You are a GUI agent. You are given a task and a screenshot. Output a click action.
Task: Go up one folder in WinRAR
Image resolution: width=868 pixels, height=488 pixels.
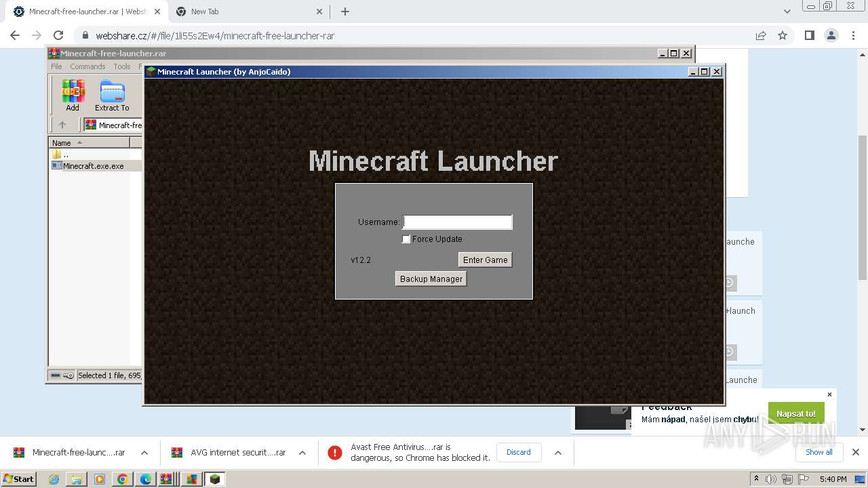point(62,125)
